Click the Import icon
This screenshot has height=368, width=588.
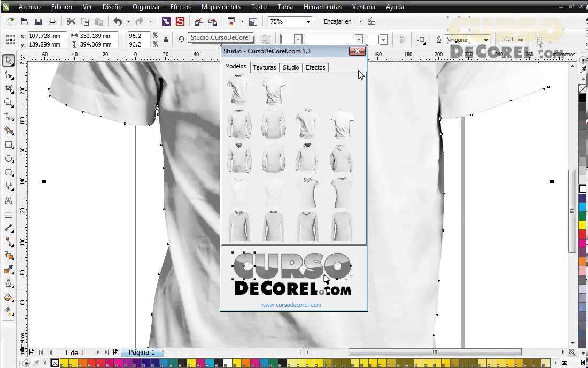(199, 22)
